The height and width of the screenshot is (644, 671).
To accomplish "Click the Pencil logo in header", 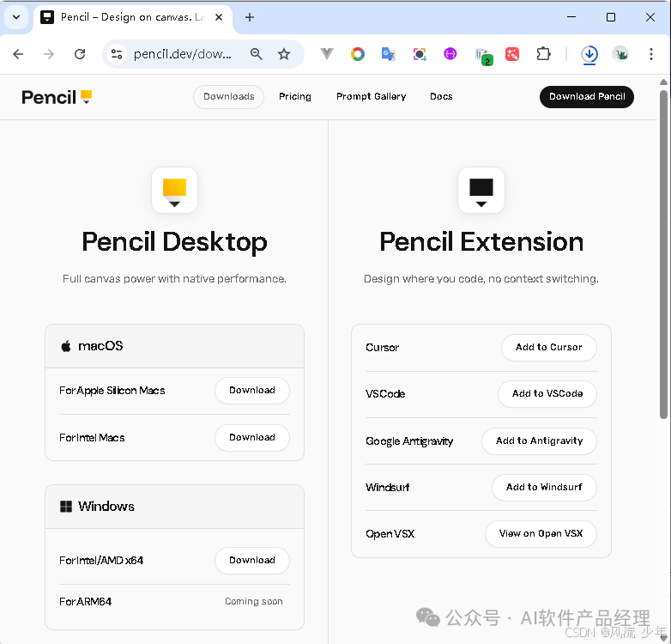I will pyautogui.click(x=57, y=97).
